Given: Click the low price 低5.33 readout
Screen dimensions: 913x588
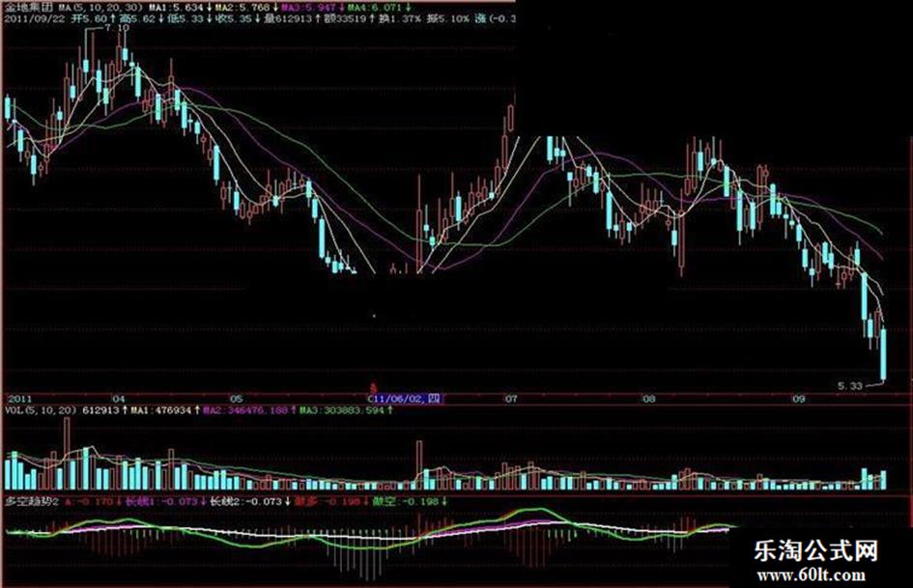Looking at the screenshot, I should tap(186, 18).
